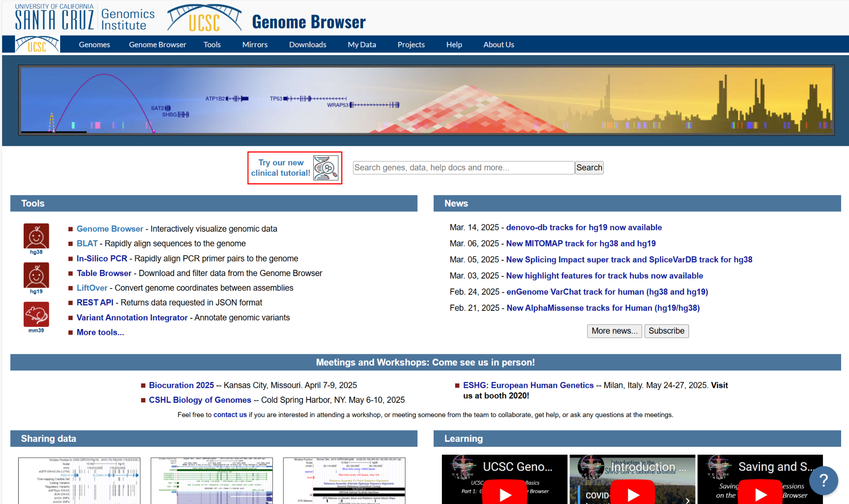This screenshot has width=849, height=504.
Task: Open enGenome VarChat track news item
Action: click(x=607, y=292)
